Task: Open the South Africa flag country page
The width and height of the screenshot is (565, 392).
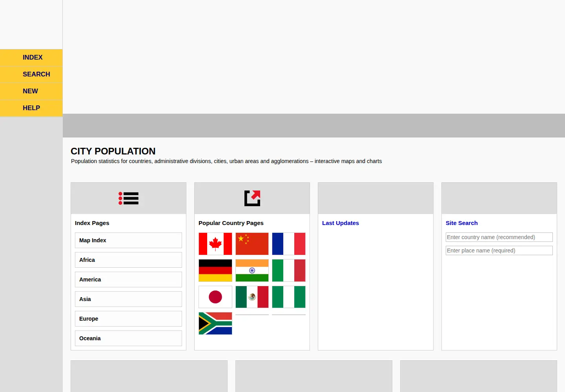Action: point(215,323)
